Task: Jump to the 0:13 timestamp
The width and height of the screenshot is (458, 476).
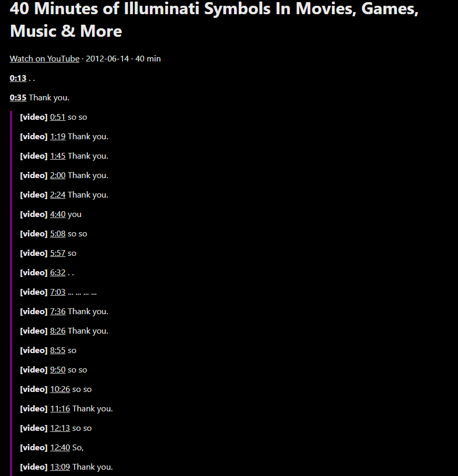Action: (18, 78)
